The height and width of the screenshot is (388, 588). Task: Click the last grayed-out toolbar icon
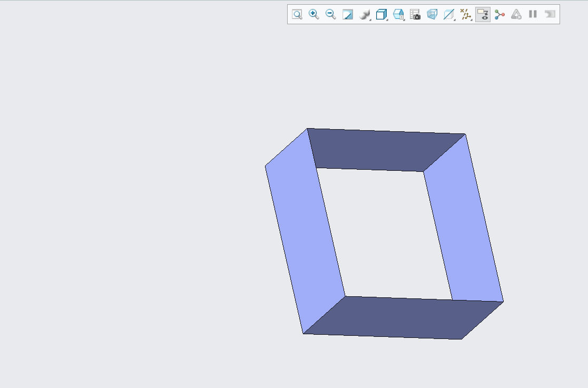[x=550, y=14]
